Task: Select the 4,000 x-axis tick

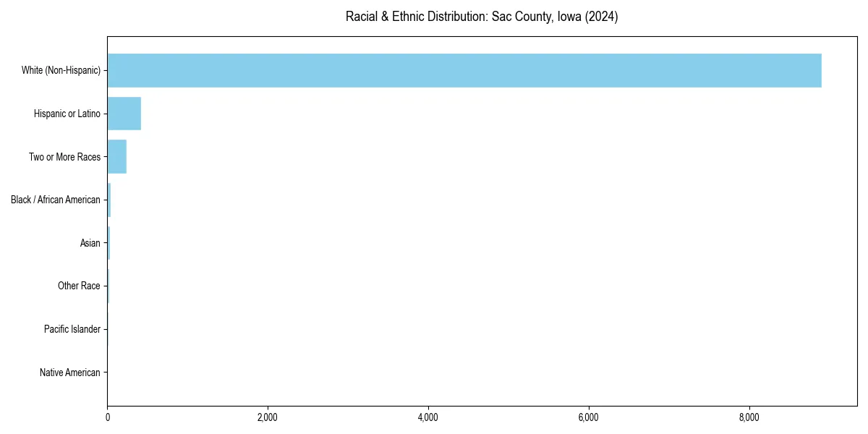Action: pos(429,414)
